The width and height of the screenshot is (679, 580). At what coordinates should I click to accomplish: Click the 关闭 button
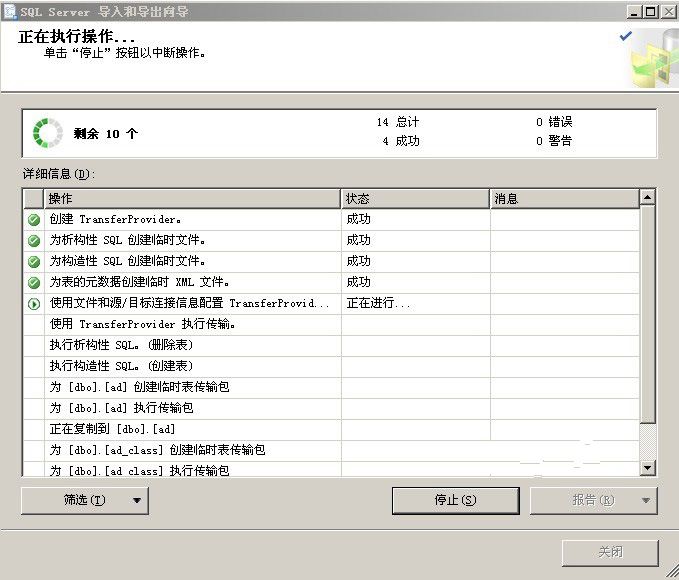[610, 552]
